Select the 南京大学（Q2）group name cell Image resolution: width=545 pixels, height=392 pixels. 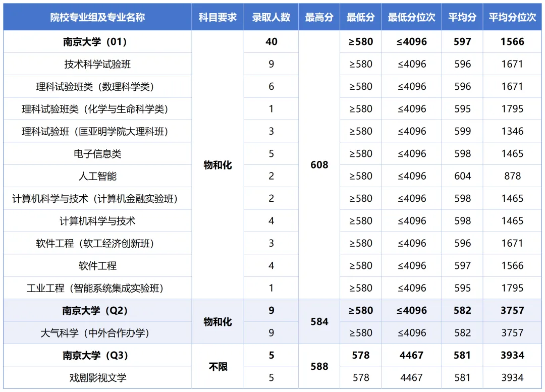click(97, 310)
